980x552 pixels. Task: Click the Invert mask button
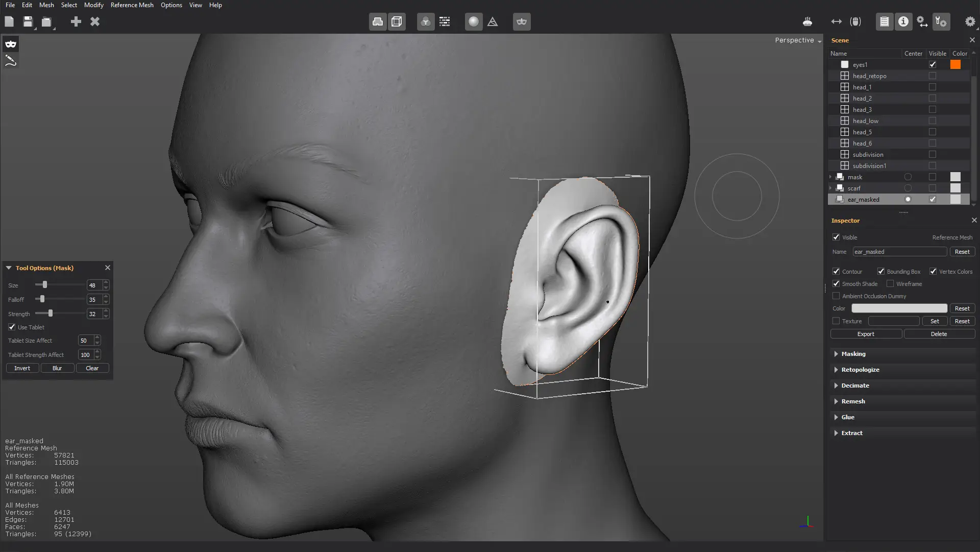pyautogui.click(x=22, y=368)
